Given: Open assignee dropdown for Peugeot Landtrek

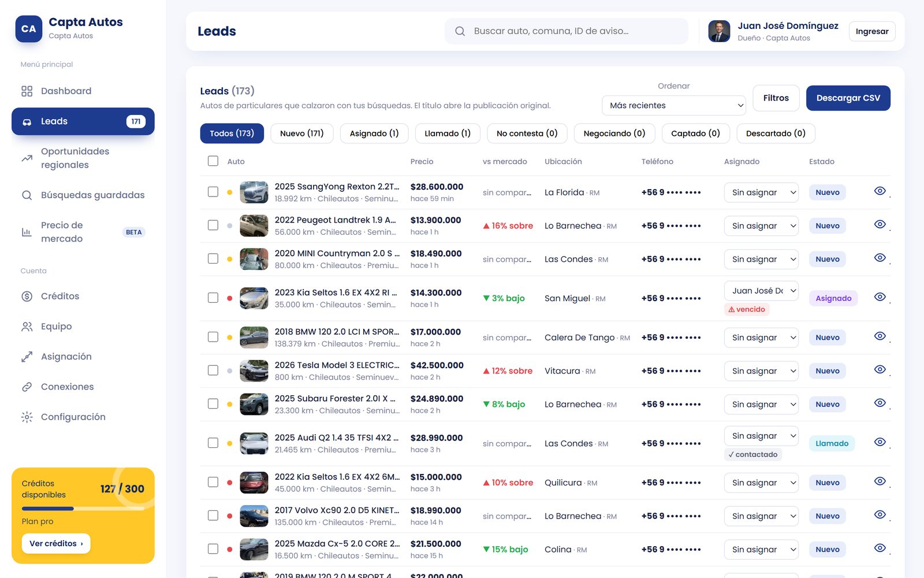Looking at the screenshot, I should 761,226.
